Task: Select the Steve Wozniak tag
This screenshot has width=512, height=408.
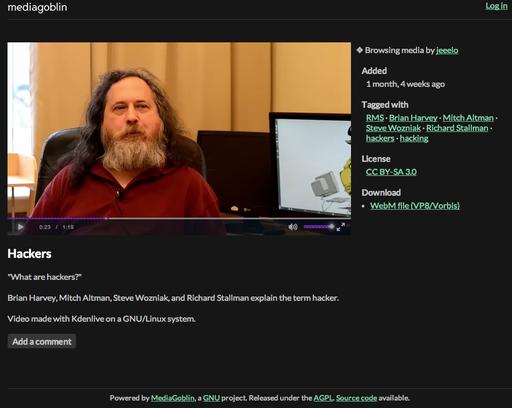Action: 393,128
